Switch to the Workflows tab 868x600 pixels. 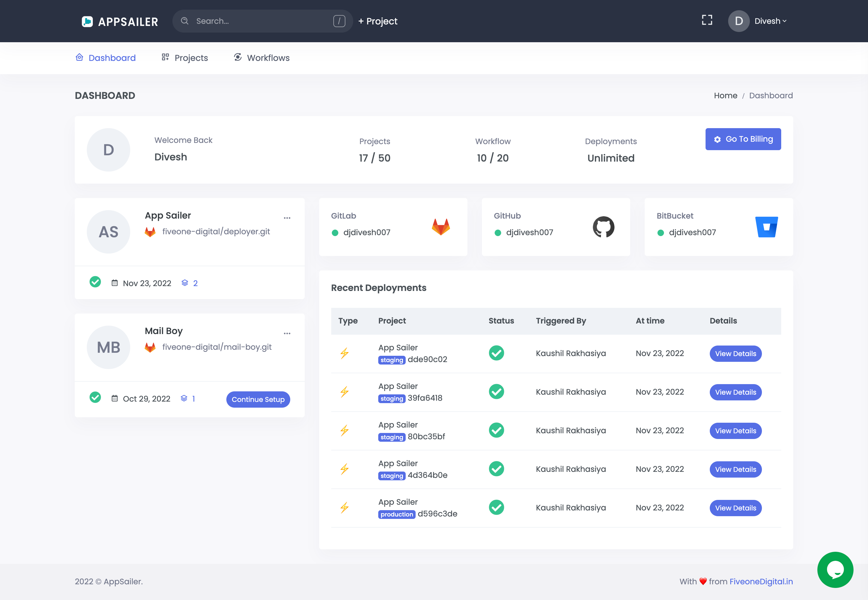point(262,58)
